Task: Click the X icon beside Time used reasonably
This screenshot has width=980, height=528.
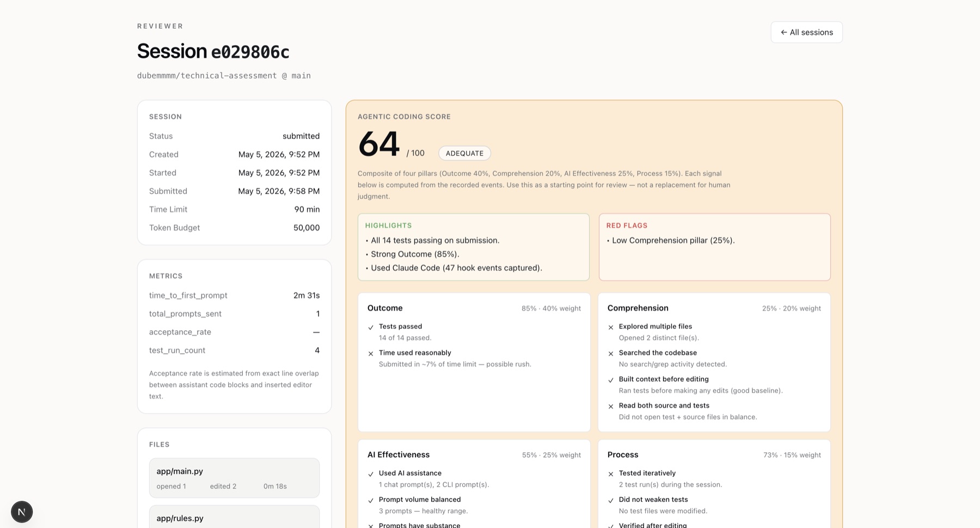Action: click(x=371, y=354)
